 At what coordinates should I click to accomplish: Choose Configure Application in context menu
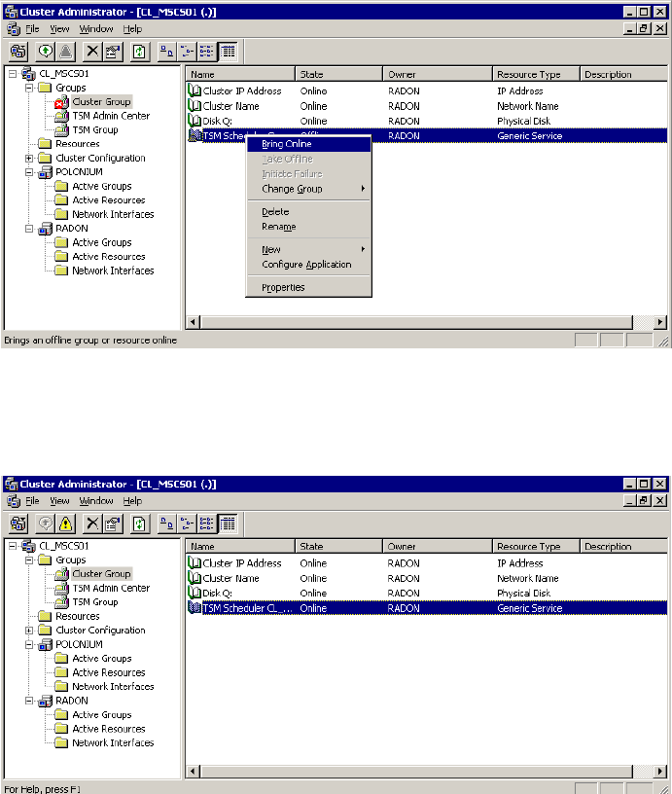[x=308, y=265]
